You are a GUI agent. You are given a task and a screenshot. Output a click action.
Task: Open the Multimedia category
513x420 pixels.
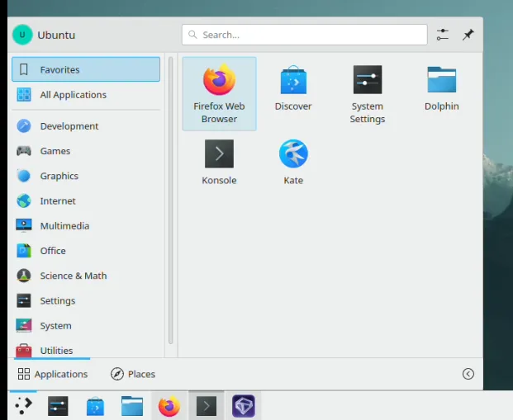tap(86, 225)
